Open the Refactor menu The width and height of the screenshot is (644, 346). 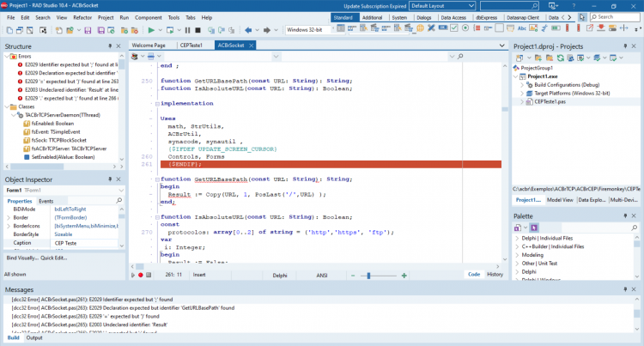point(82,18)
